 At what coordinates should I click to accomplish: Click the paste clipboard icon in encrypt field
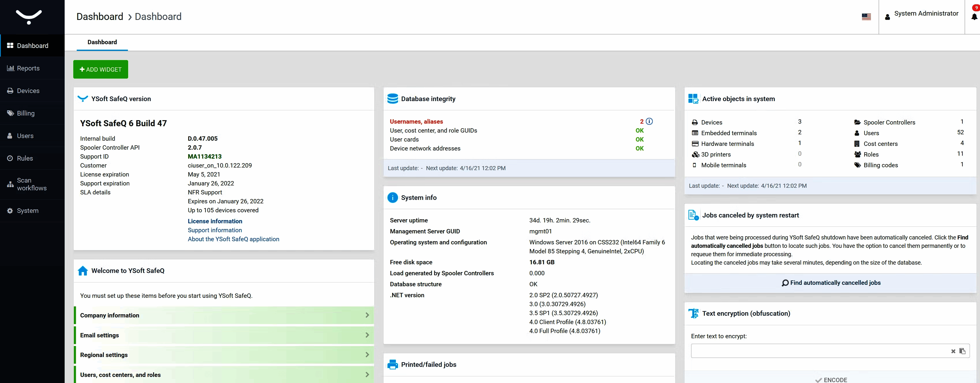pos(962,351)
